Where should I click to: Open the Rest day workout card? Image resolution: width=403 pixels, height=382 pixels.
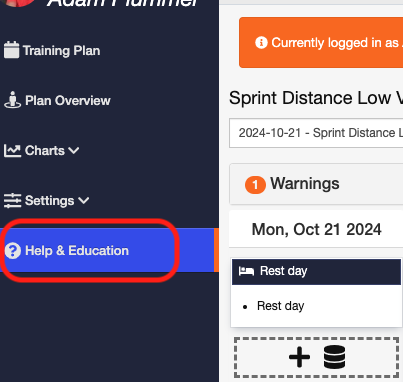click(316, 293)
